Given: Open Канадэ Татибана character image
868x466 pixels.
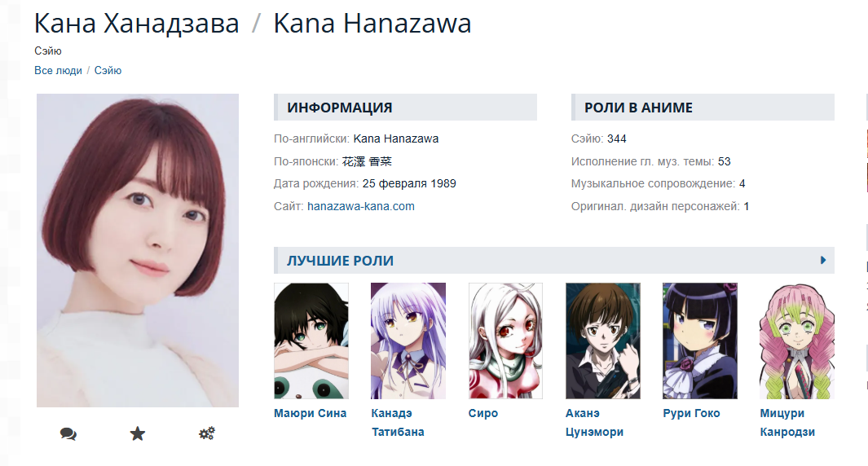Looking at the screenshot, I should (408, 341).
